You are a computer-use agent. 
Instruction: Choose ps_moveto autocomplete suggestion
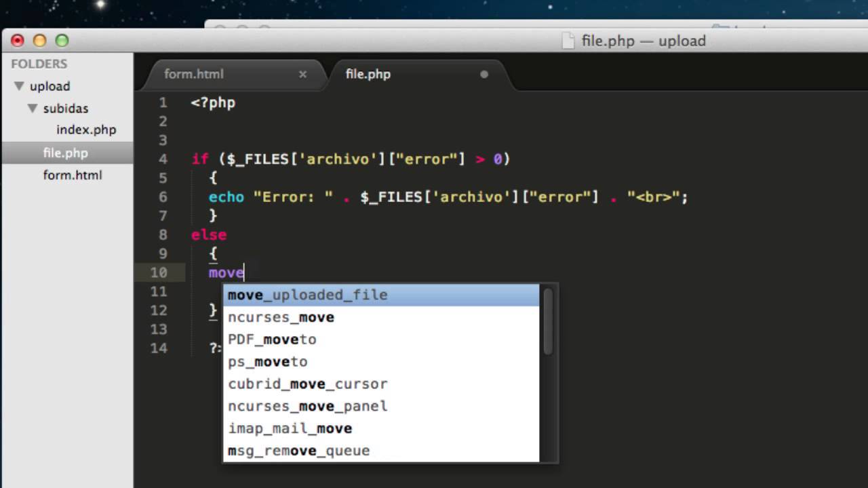[381, 362]
